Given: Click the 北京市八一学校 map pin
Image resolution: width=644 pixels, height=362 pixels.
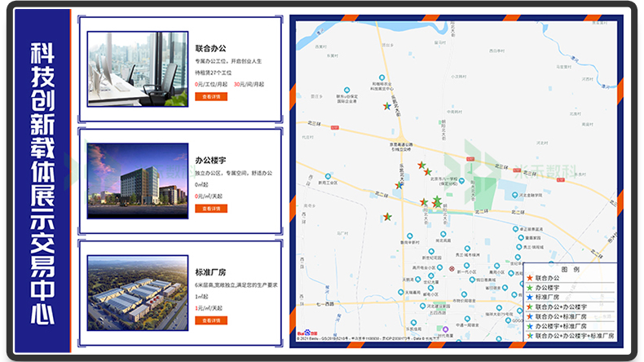Looking at the screenshot, I should (x=461, y=181).
